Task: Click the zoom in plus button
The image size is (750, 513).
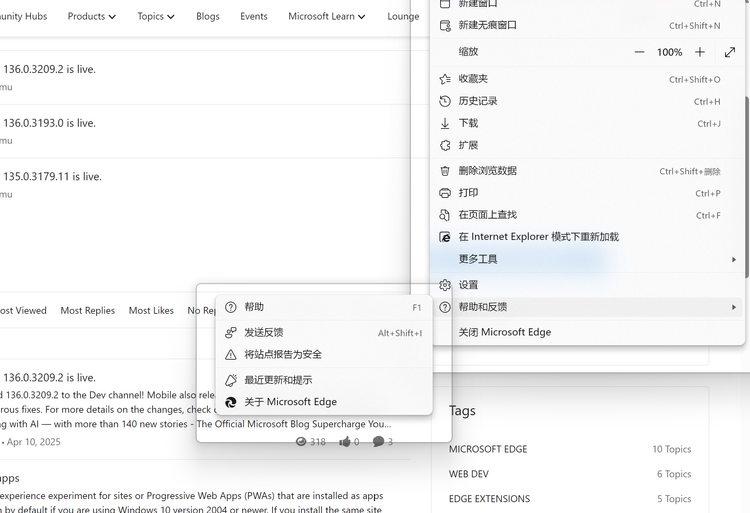Action: [x=700, y=52]
